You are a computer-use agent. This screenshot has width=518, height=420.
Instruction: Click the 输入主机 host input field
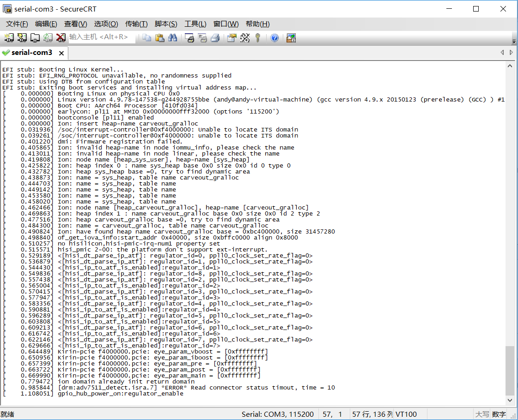coord(102,37)
